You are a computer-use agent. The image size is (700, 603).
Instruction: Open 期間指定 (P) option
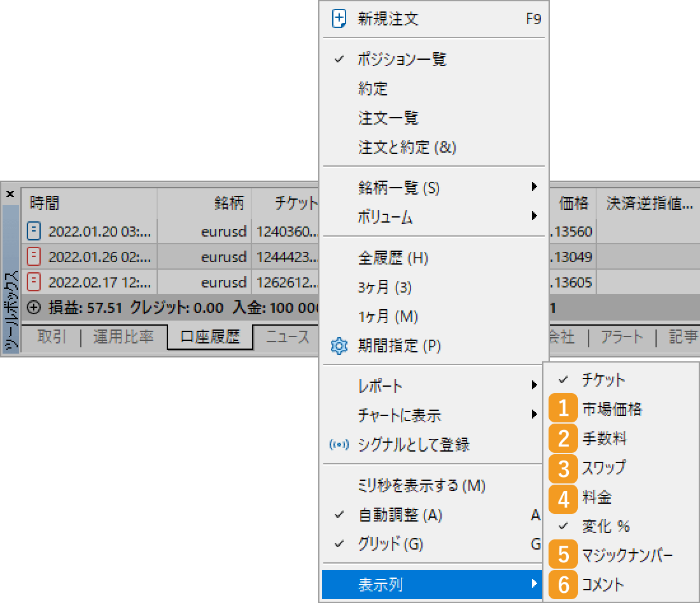(433, 346)
